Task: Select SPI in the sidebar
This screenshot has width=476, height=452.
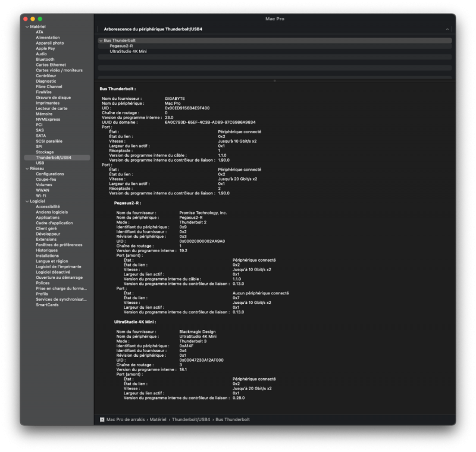Action: (x=39, y=147)
